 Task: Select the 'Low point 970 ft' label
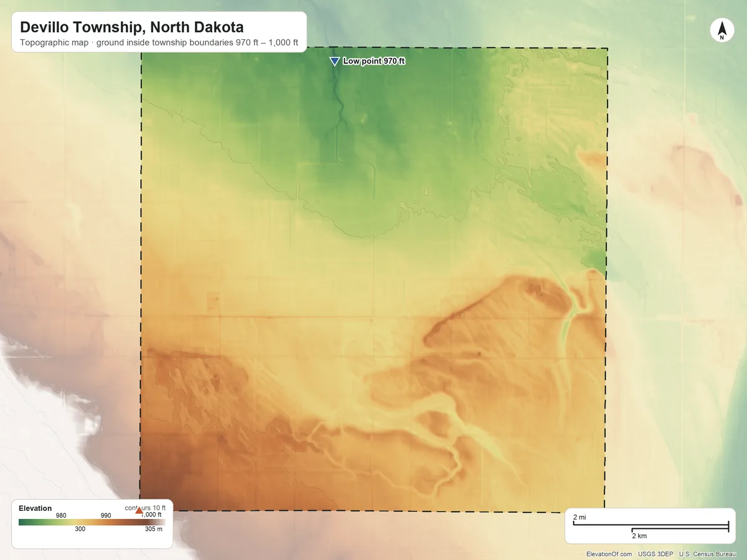point(374,61)
